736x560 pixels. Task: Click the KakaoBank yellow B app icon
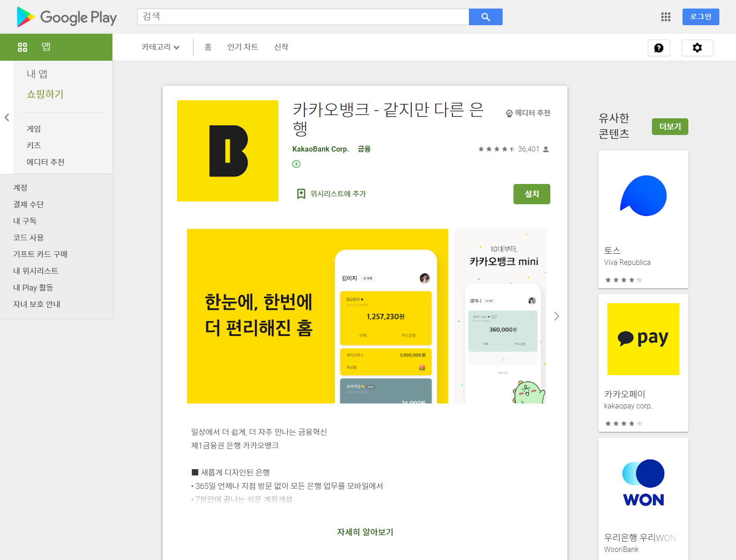coord(227,151)
